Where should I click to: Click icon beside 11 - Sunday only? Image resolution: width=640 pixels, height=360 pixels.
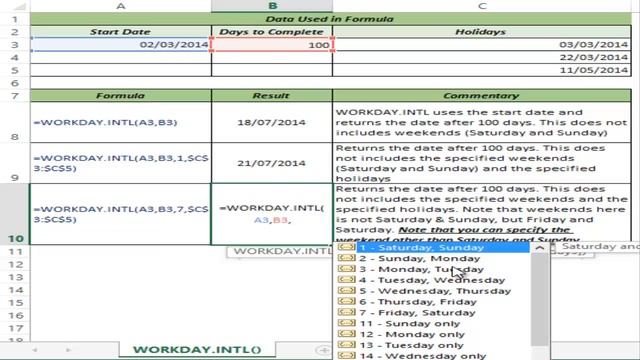[x=347, y=323]
